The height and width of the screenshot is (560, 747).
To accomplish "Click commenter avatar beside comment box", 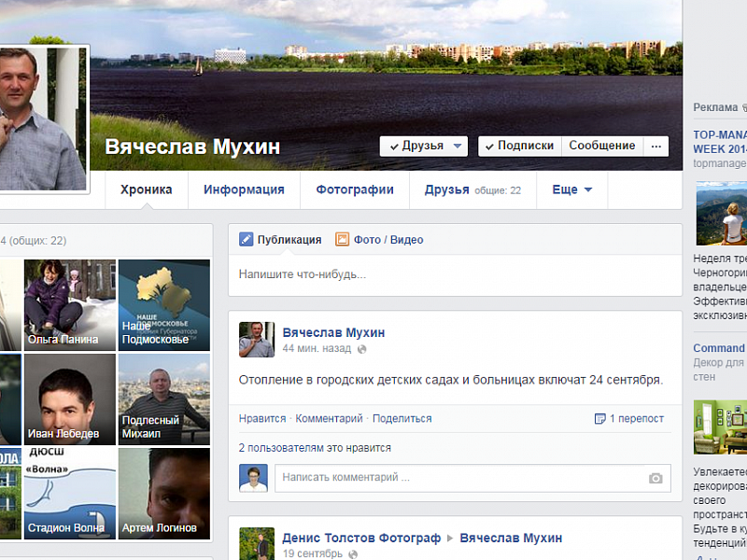I will click(253, 478).
